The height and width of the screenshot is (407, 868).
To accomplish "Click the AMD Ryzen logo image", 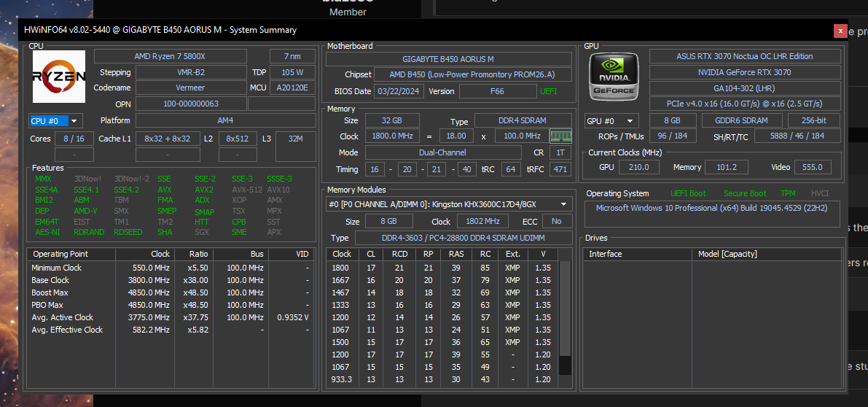I will pyautogui.click(x=59, y=77).
